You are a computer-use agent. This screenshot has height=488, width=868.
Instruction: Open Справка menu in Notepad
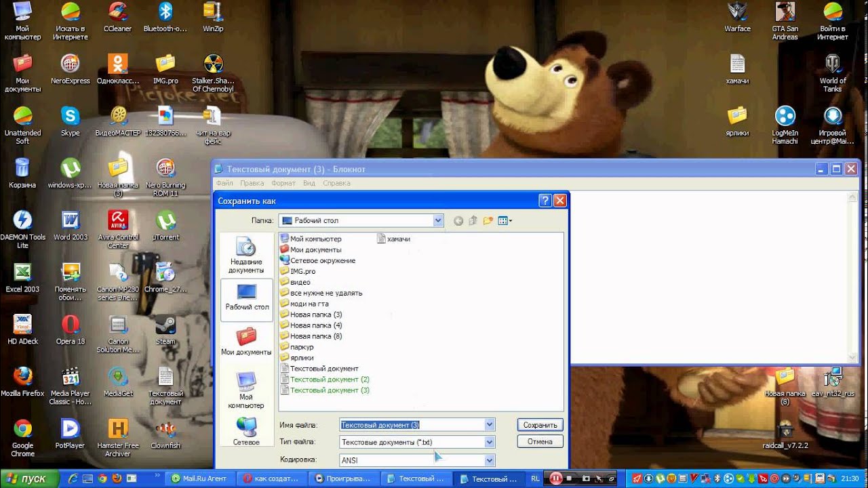[x=336, y=183]
